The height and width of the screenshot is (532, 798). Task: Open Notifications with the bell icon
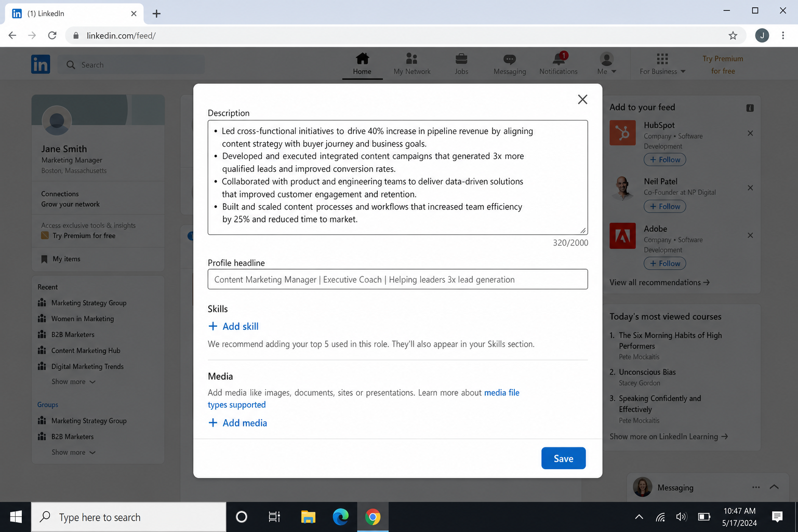558,64
